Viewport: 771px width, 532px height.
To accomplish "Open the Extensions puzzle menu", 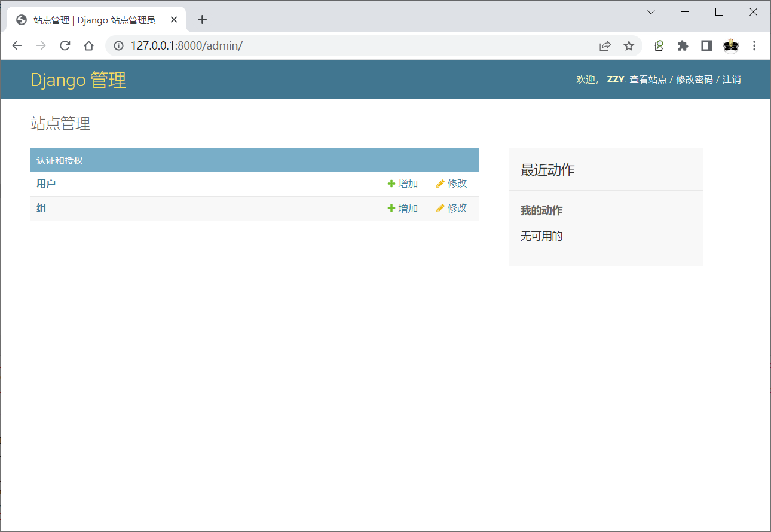I will click(x=683, y=46).
